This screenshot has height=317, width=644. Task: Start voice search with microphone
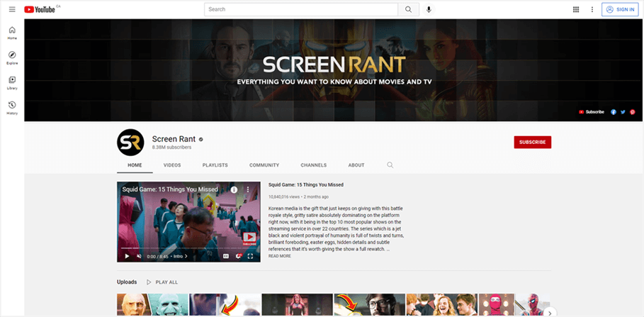[429, 9]
